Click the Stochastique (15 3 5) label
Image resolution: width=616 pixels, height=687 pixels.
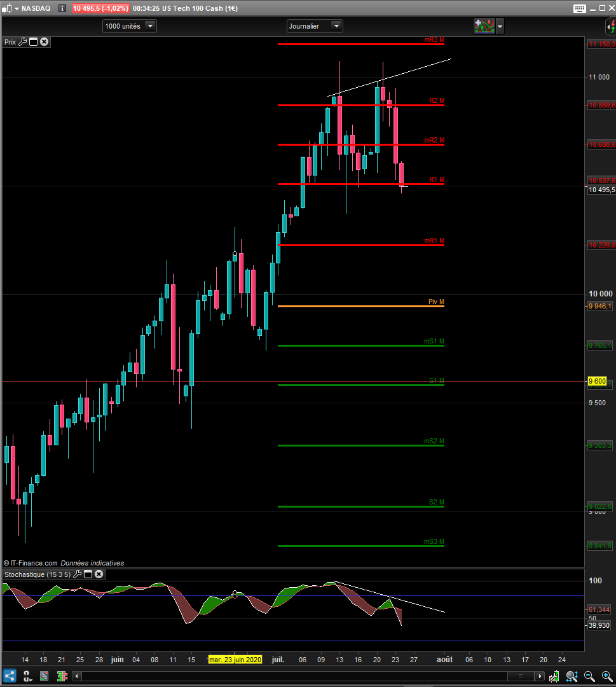click(x=38, y=574)
